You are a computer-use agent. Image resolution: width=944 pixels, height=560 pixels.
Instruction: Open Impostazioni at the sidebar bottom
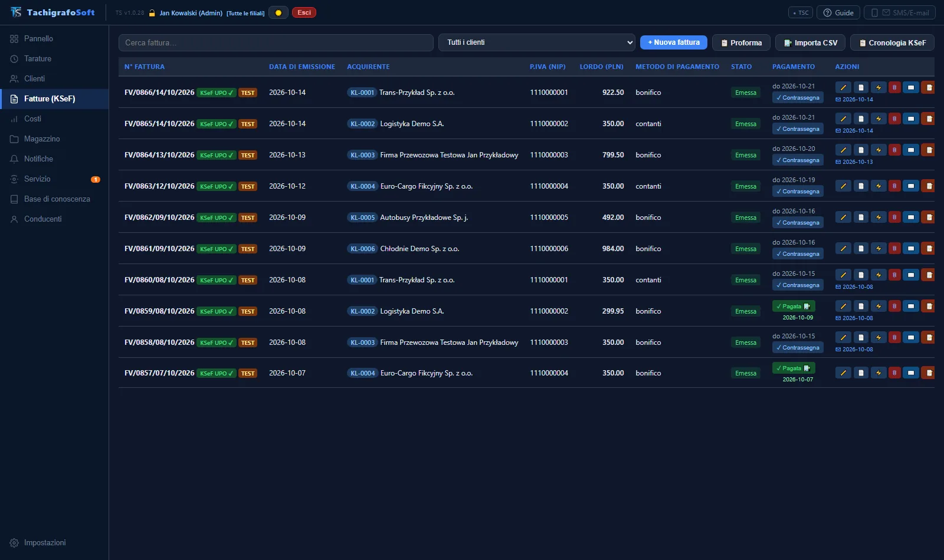[x=54, y=543]
